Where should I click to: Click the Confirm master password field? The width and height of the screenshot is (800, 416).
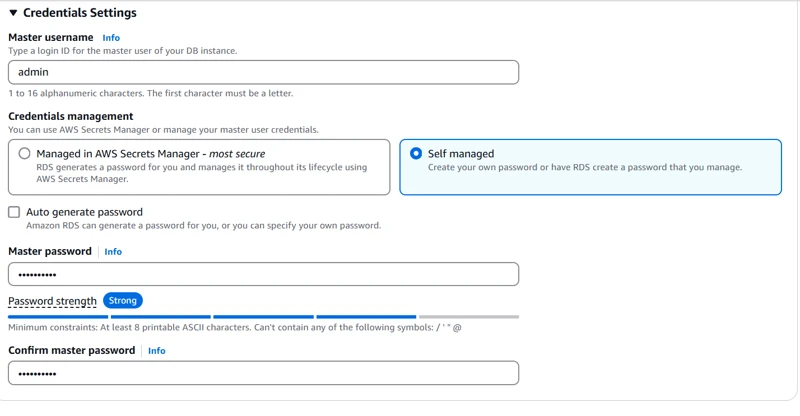coord(263,373)
